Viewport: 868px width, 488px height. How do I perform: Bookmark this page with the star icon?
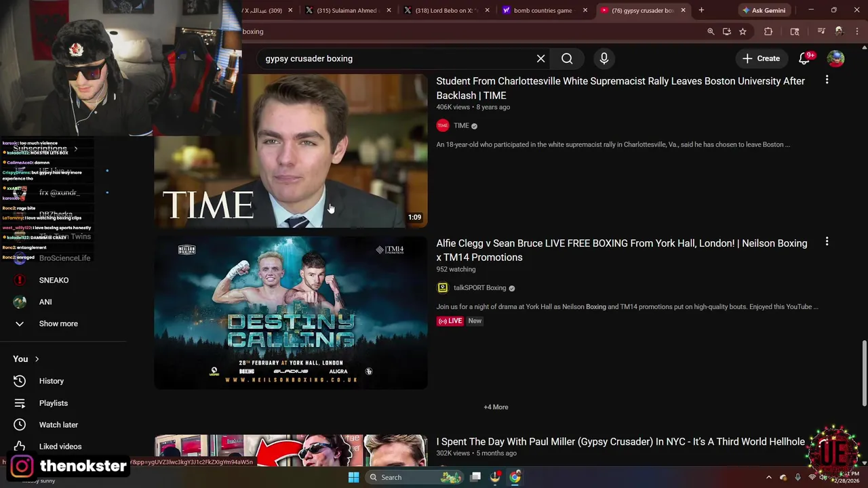[743, 31]
